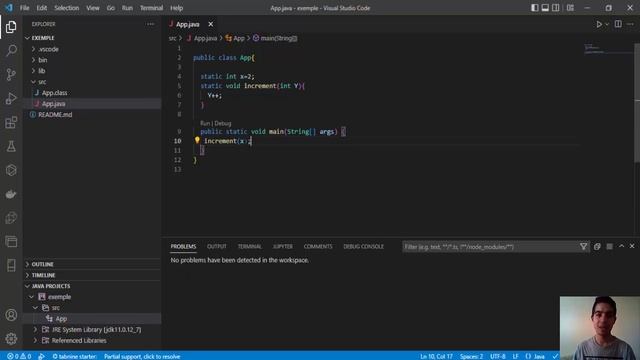This screenshot has width=640, height=360.
Task: Toggle the bottom panel layout icon
Action: point(545,8)
